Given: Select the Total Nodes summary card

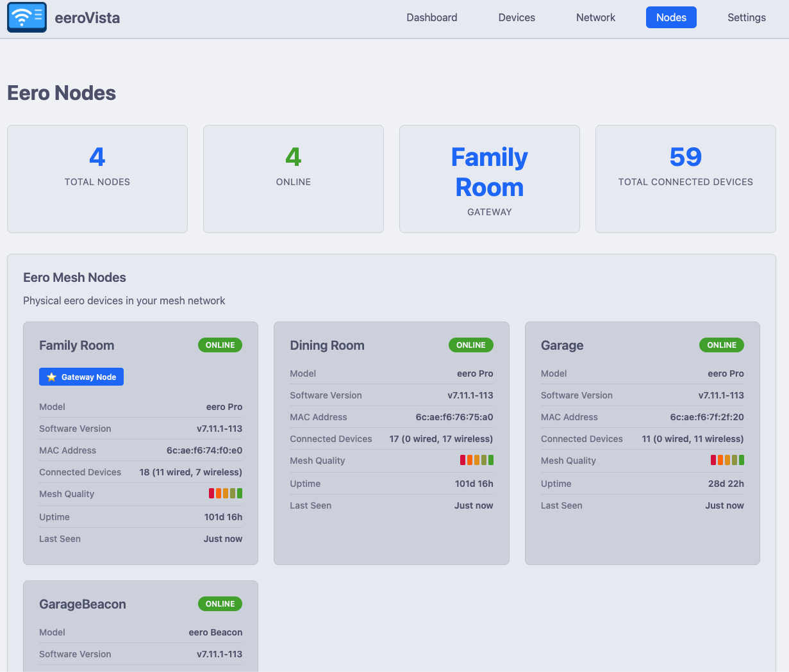Looking at the screenshot, I should (97, 179).
